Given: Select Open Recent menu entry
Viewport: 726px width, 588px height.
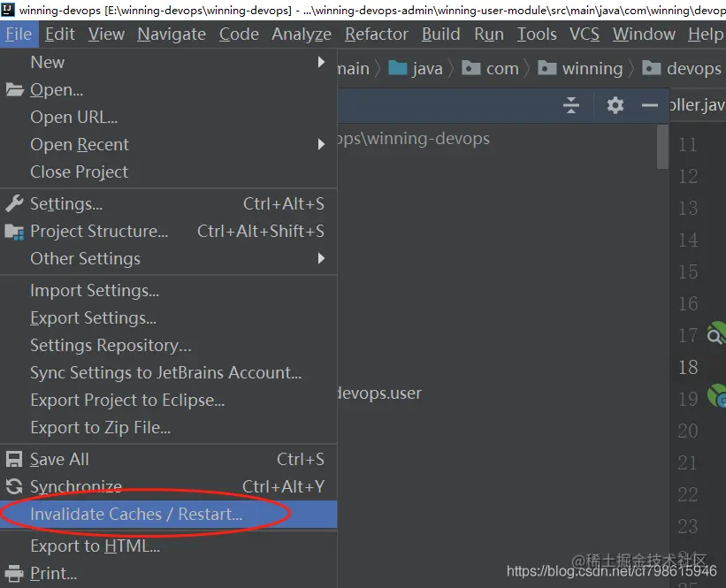Looking at the screenshot, I should click(169, 144).
